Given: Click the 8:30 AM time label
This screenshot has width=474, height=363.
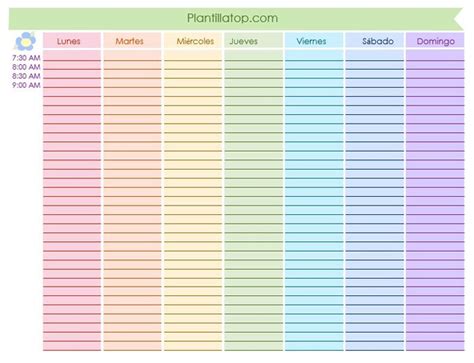Looking at the screenshot, I should pos(26,76).
